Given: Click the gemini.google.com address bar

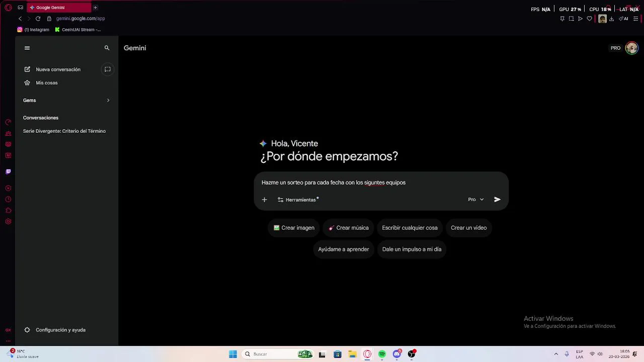Looking at the screenshot, I should [80, 19].
